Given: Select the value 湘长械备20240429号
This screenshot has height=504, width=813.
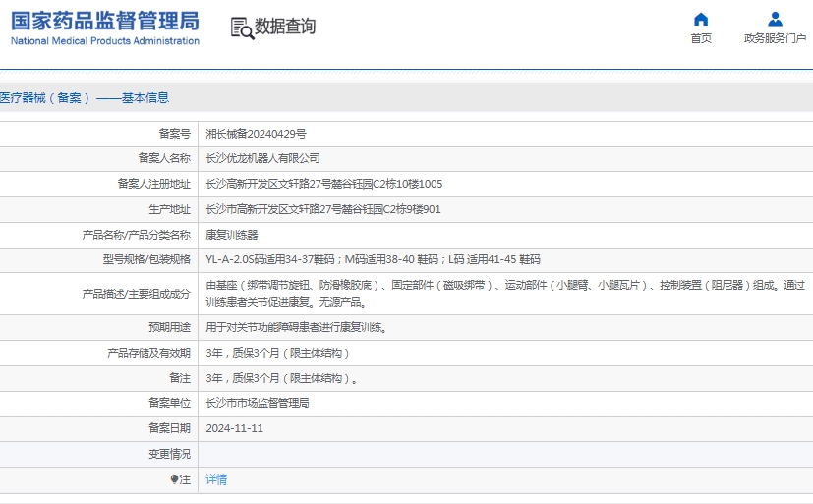Looking at the screenshot, I should coord(256,134).
